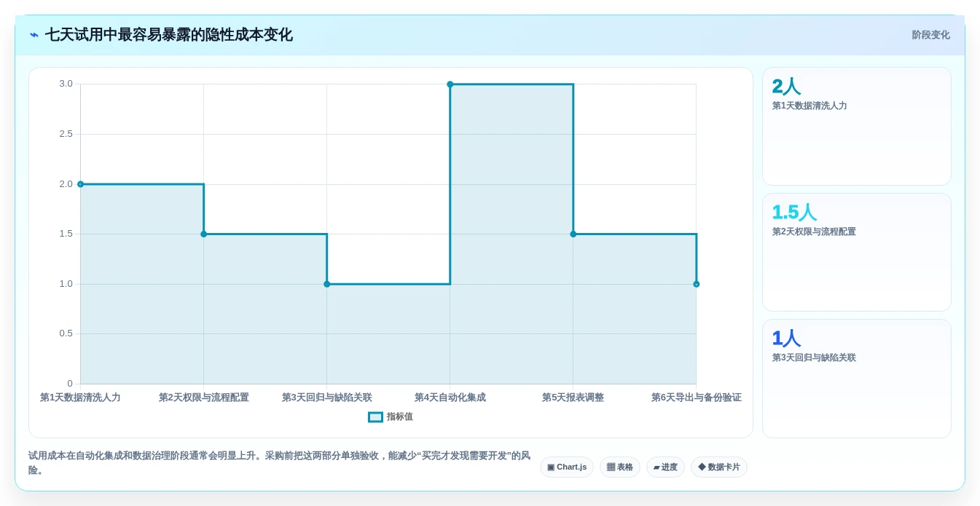The height and width of the screenshot is (506, 980).
Task: Click the legend color box for 指标值
Action: (375, 417)
